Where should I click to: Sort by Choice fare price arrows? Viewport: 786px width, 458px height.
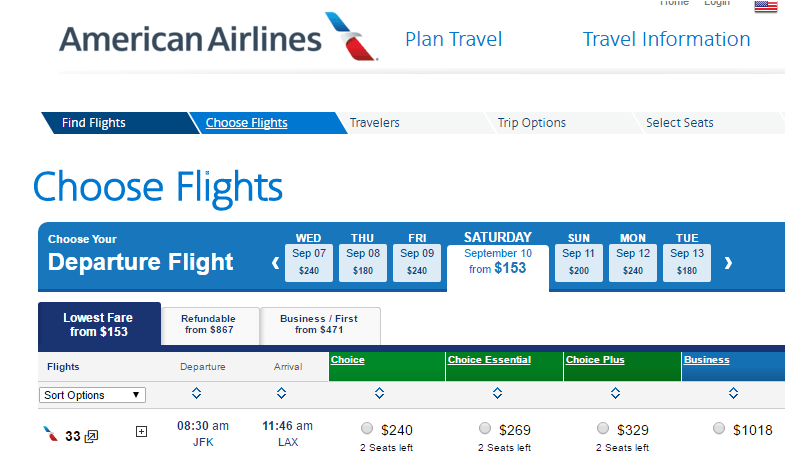pos(379,393)
